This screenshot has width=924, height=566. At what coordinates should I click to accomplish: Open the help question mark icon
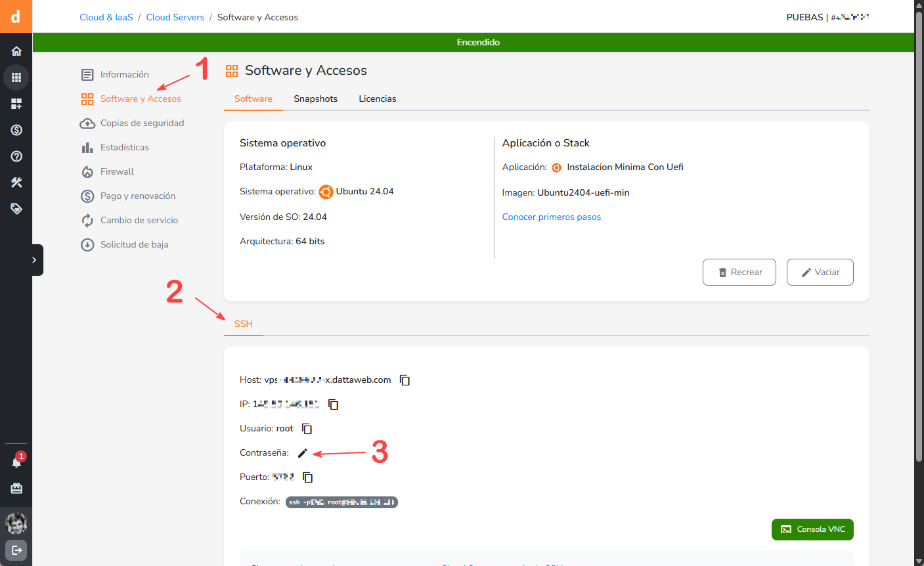[x=16, y=156]
